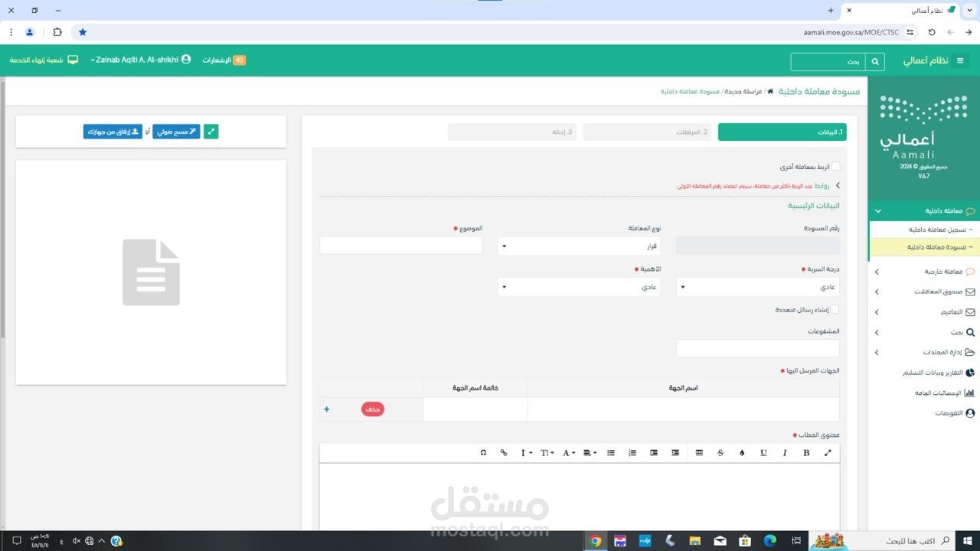
Task: Insert a special character with the omega icon
Action: pos(483,453)
